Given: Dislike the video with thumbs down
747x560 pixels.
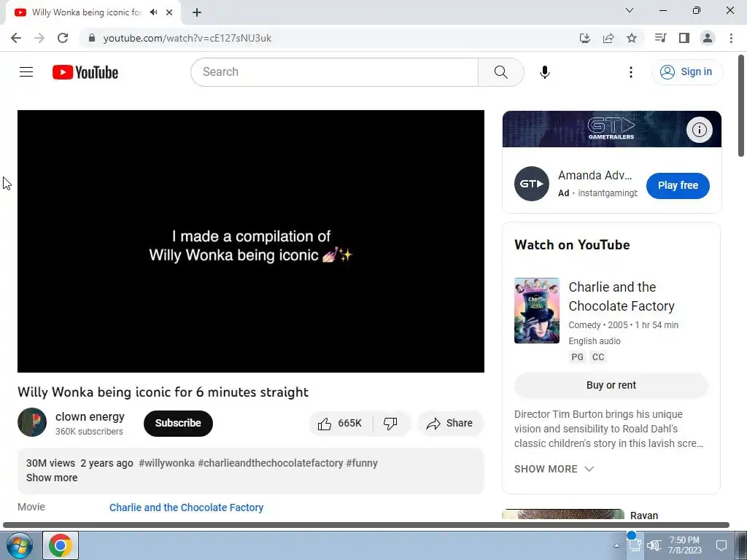Looking at the screenshot, I should (x=390, y=424).
